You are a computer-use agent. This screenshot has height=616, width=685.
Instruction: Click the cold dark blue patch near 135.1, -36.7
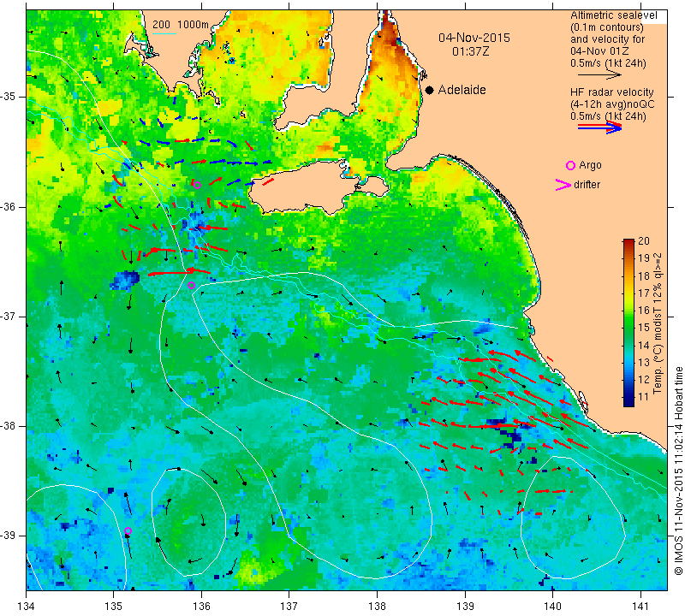pyautogui.click(x=125, y=281)
